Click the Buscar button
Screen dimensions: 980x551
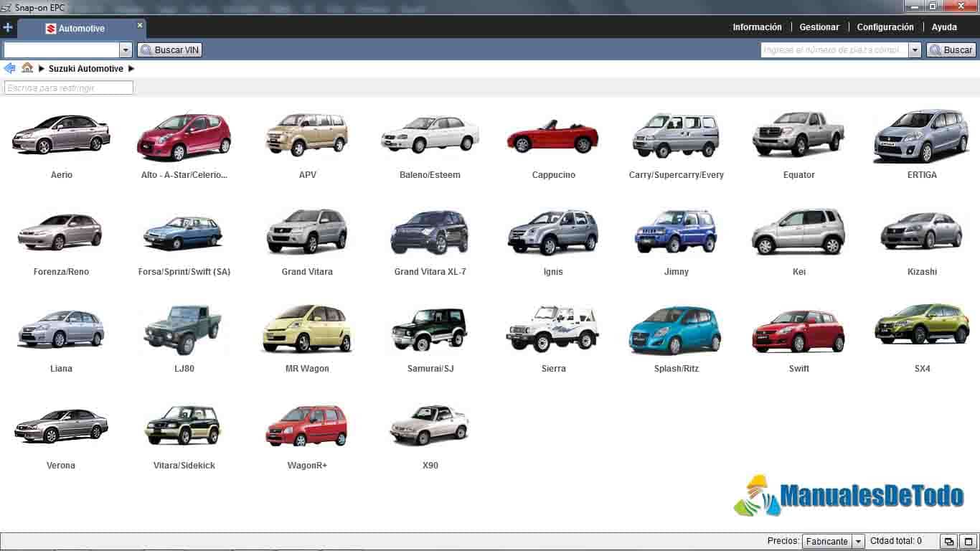pyautogui.click(x=951, y=50)
